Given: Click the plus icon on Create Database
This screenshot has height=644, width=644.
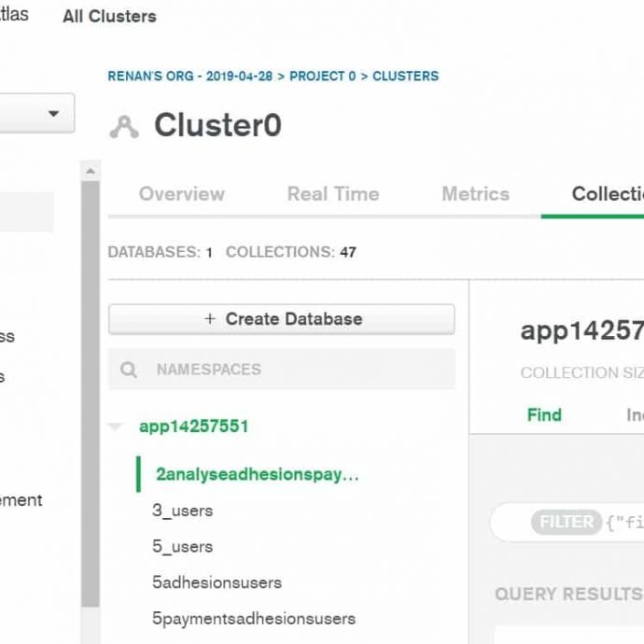Looking at the screenshot, I should click(210, 318).
